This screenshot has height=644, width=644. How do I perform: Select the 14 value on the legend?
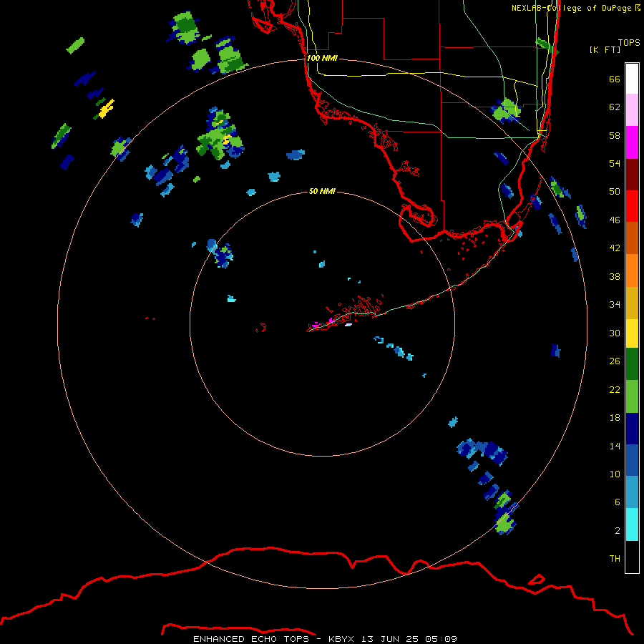(x=615, y=446)
